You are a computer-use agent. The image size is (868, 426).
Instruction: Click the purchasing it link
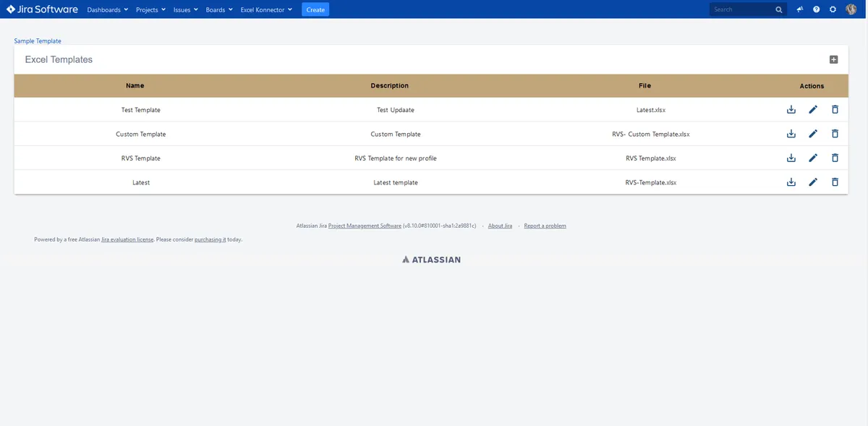coord(210,239)
